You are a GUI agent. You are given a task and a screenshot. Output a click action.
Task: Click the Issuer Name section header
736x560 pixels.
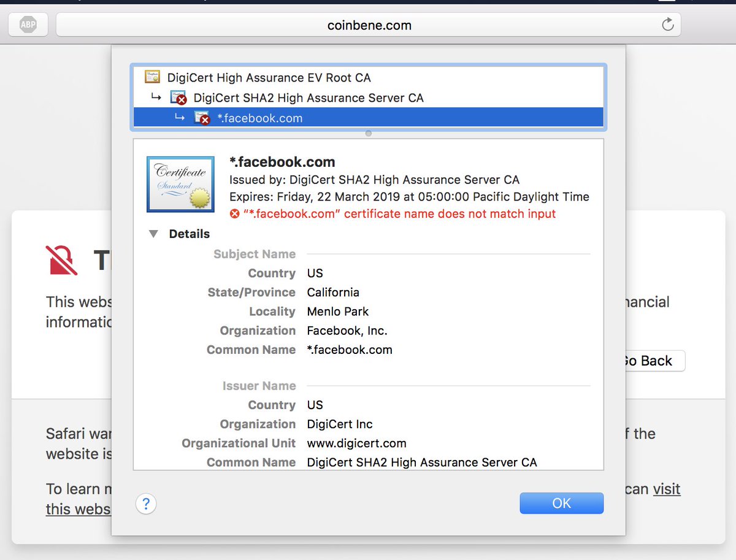click(259, 386)
